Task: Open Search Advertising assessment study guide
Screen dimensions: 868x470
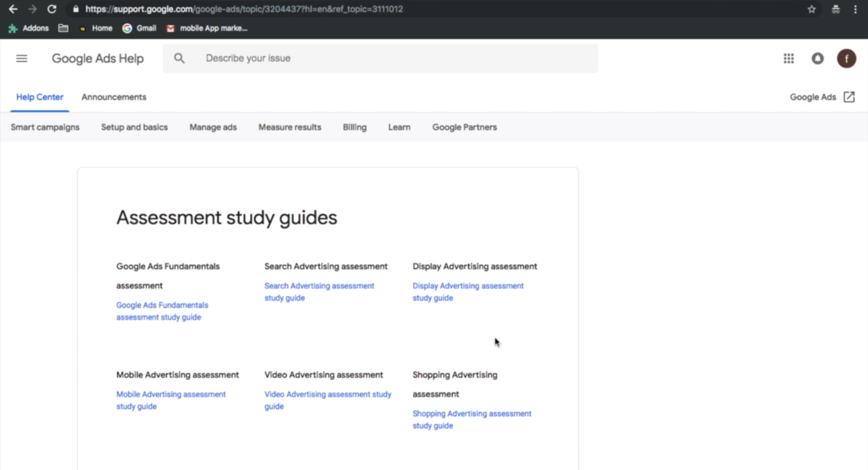Action: pos(319,291)
